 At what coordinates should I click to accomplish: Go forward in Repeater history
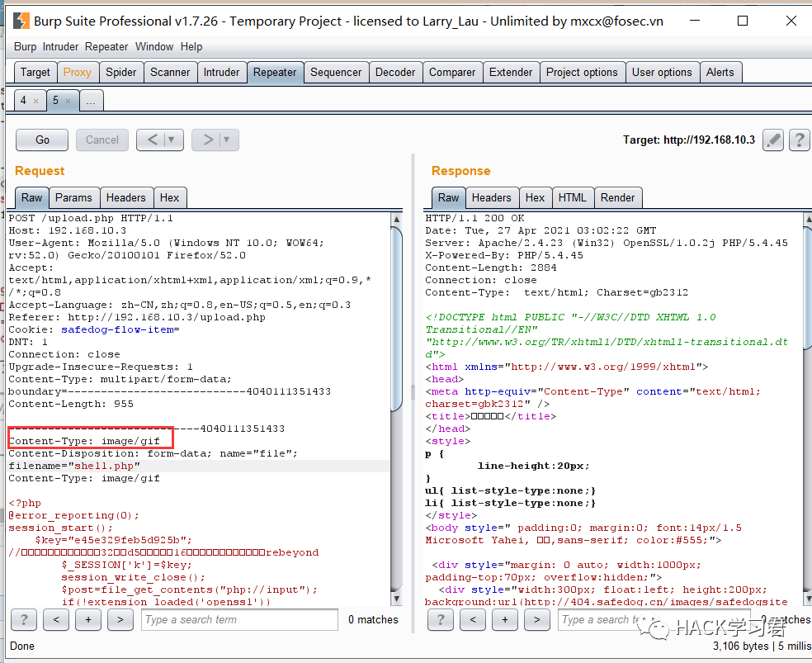pyautogui.click(x=207, y=140)
